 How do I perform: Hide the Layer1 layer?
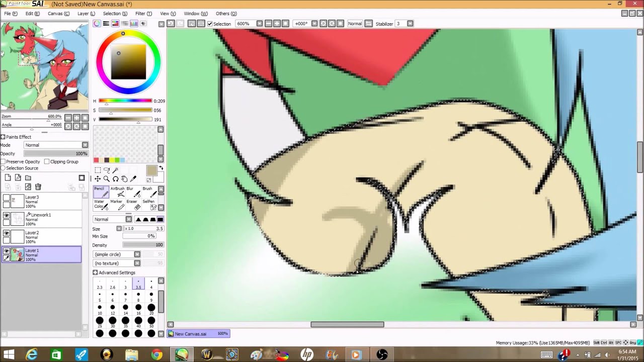click(x=7, y=251)
